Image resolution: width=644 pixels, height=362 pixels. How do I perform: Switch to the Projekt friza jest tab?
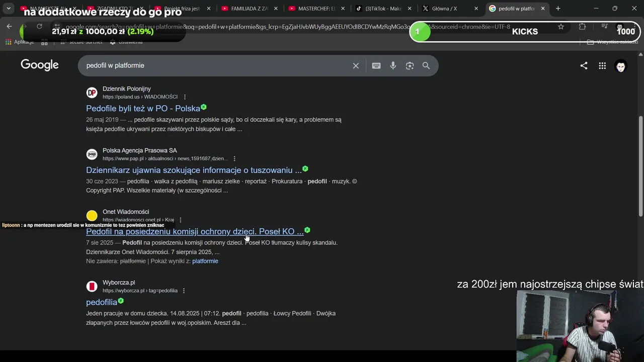click(x=182, y=9)
